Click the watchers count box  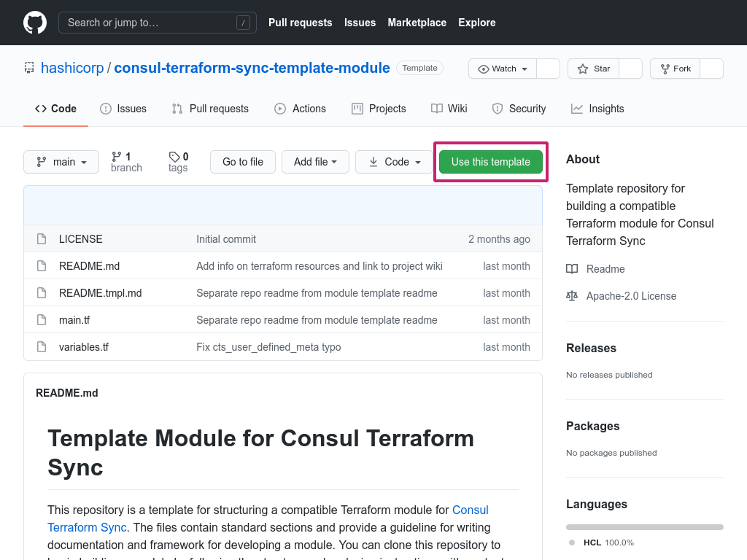(549, 69)
